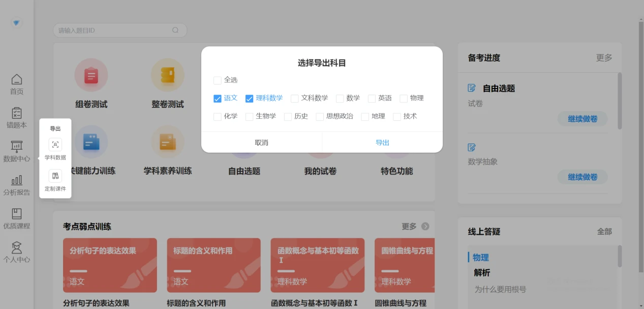644x309 pixels.
Task: Open 分析报告 bar chart icon
Action: 17,180
